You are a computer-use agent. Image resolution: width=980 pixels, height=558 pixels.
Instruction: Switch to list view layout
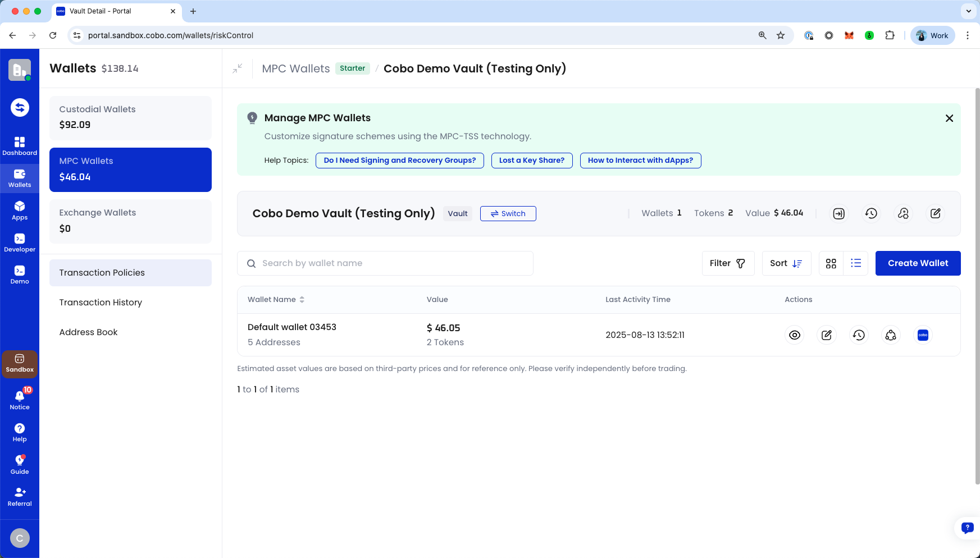point(856,263)
